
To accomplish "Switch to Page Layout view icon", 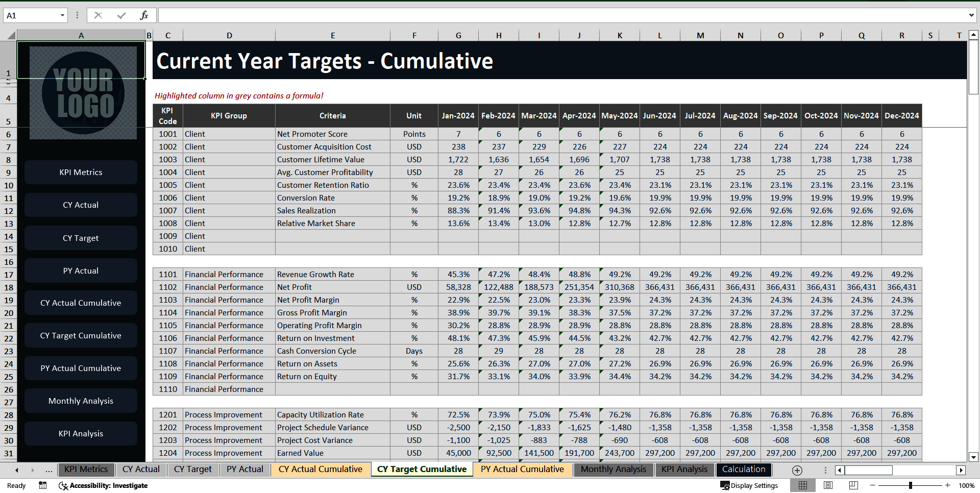I will tap(828, 485).
